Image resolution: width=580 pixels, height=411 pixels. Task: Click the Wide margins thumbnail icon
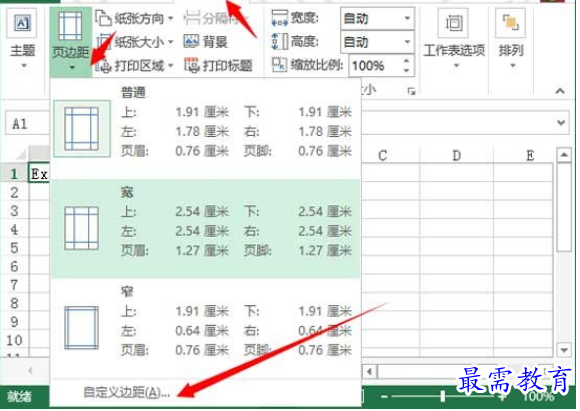pos(82,228)
